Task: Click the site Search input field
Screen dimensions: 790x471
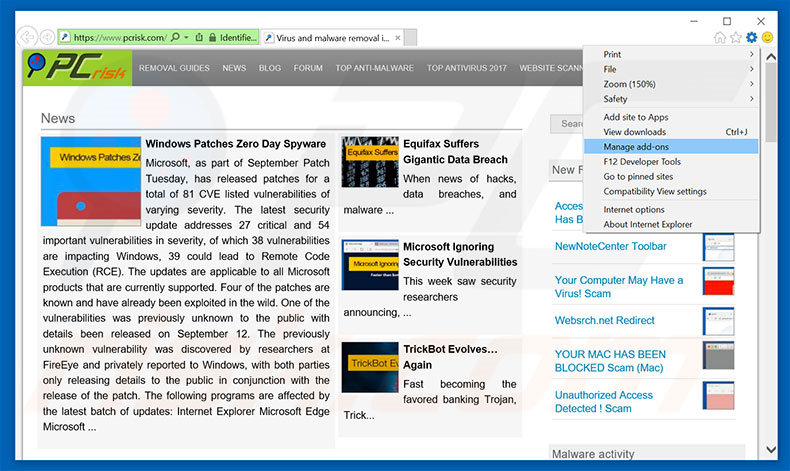Action: click(567, 123)
